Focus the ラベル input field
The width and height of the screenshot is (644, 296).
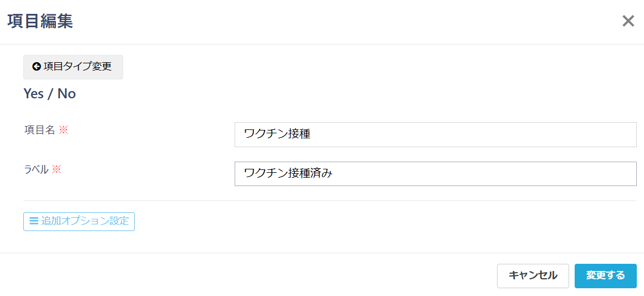[x=435, y=174]
